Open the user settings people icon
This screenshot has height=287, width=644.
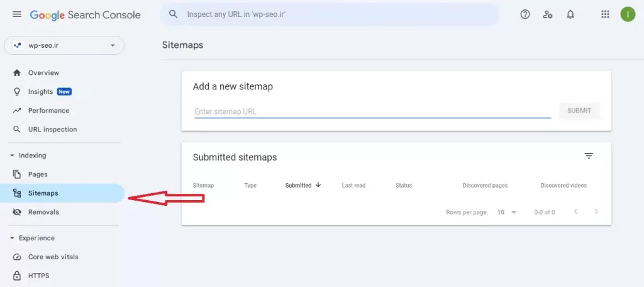pos(548,14)
